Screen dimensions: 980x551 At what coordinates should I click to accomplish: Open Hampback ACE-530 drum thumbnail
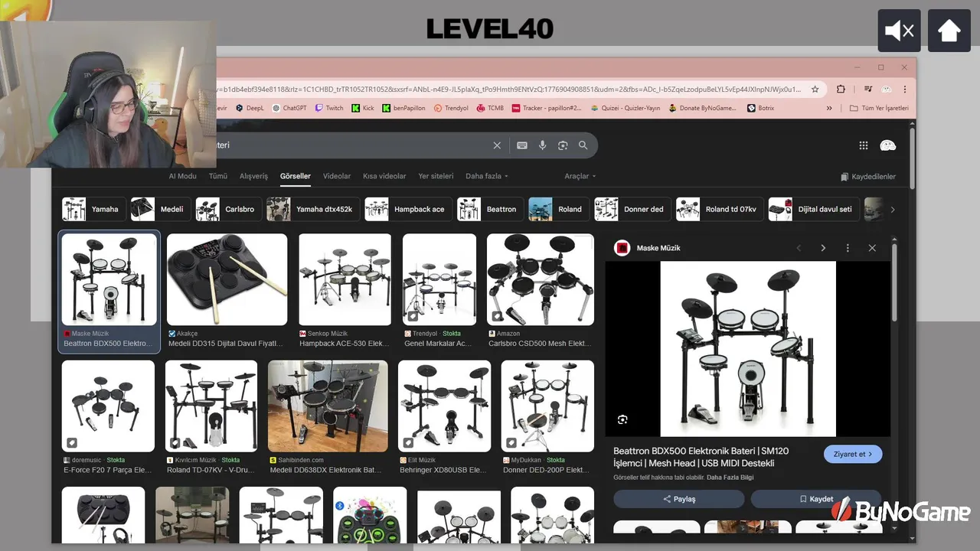(x=345, y=279)
